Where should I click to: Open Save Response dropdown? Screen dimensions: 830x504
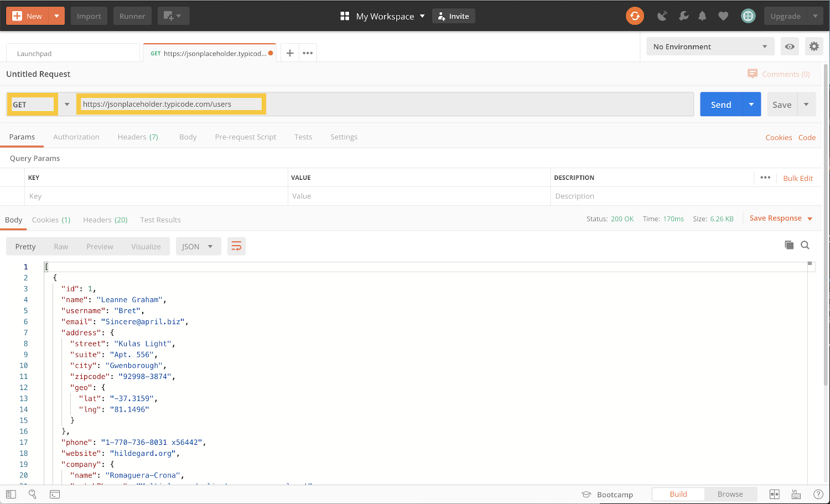(781, 219)
